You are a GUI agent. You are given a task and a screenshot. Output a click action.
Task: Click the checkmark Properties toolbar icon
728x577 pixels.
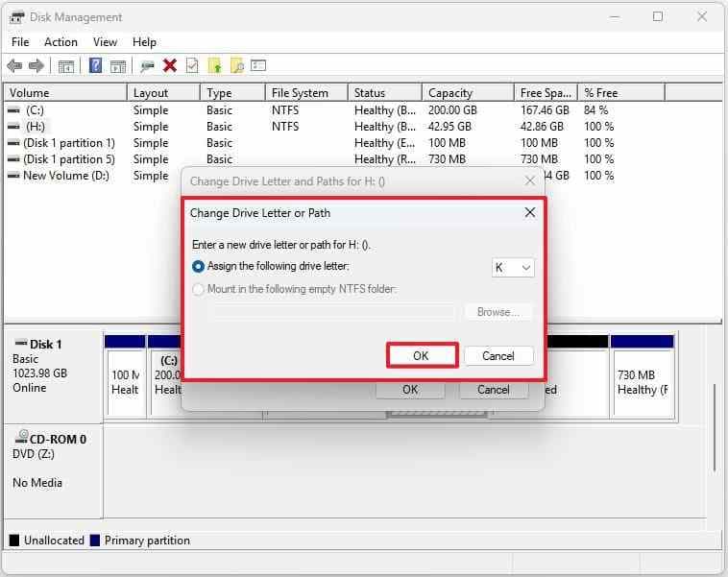click(192, 65)
